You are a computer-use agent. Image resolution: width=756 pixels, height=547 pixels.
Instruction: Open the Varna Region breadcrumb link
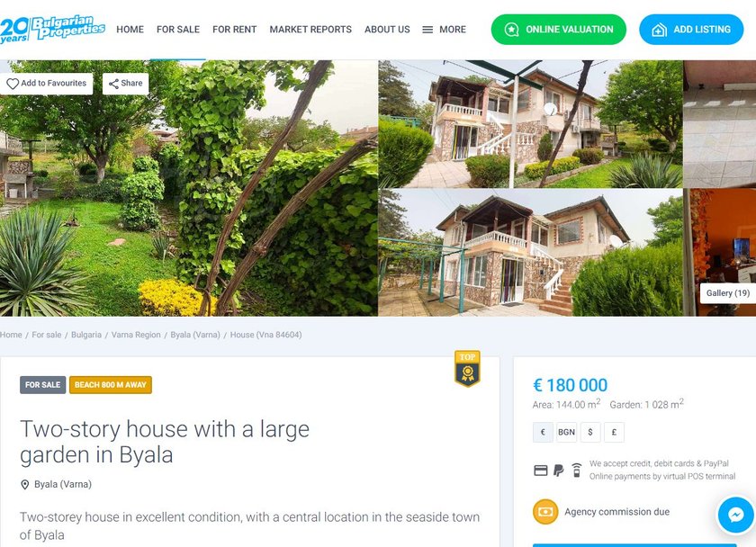[x=136, y=335]
